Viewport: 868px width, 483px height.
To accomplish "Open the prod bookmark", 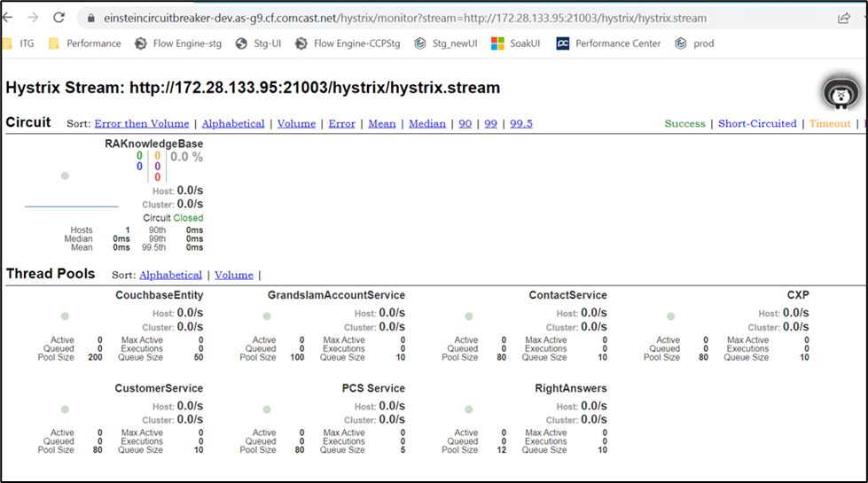I will 695,43.
